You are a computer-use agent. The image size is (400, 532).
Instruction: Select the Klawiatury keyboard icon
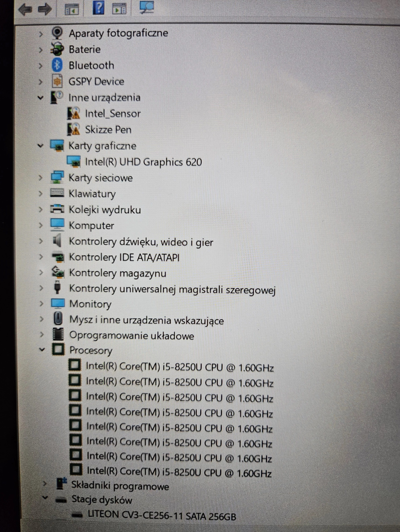tap(57, 193)
